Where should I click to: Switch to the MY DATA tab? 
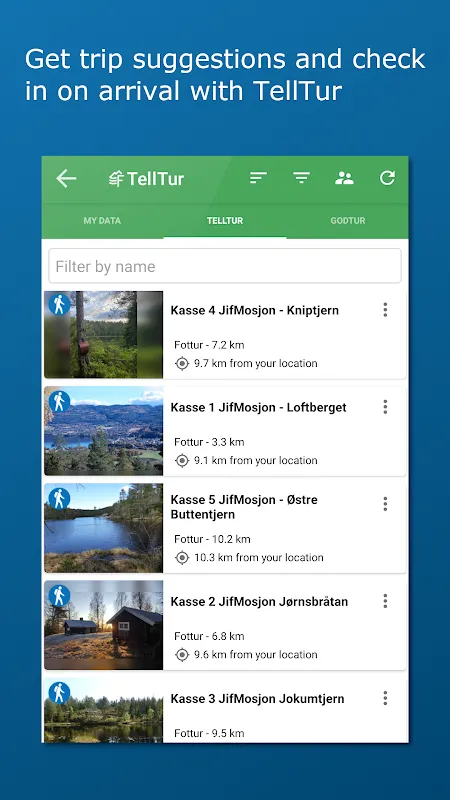(102, 221)
